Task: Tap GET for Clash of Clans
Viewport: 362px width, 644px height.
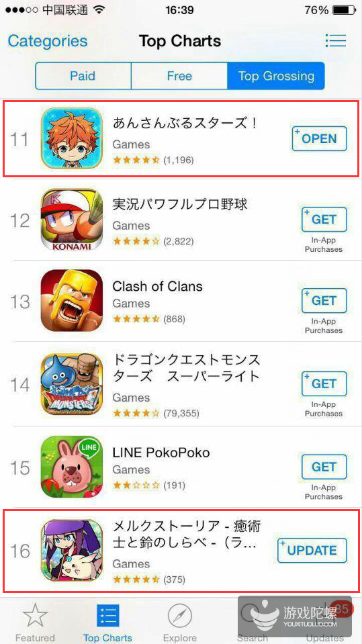Action: point(324,301)
